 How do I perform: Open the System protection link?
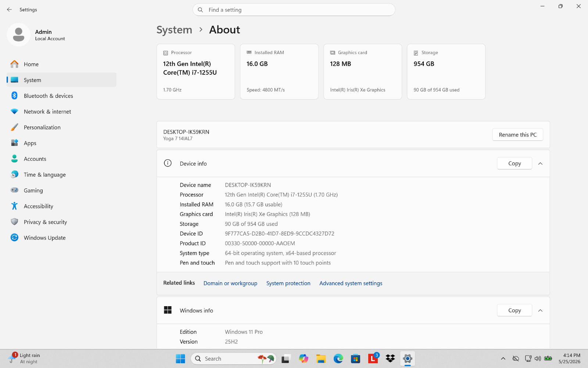point(288,283)
